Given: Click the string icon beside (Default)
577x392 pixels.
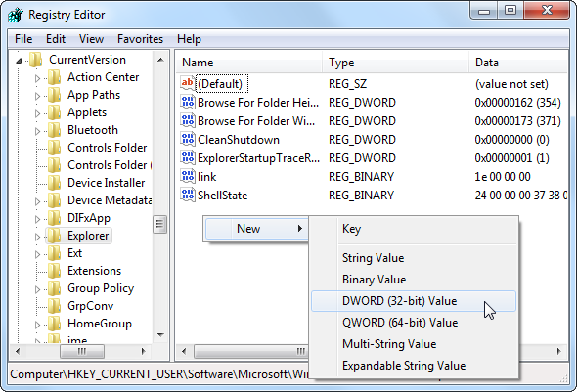Looking at the screenshot, I should [x=188, y=83].
